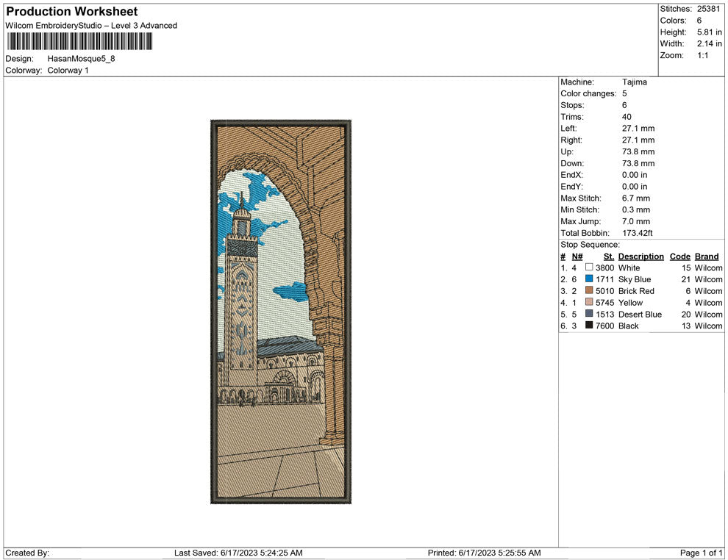Pick the Brick Red thread swatch
This screenshot has height=560, width=728.
click(589, 291)
